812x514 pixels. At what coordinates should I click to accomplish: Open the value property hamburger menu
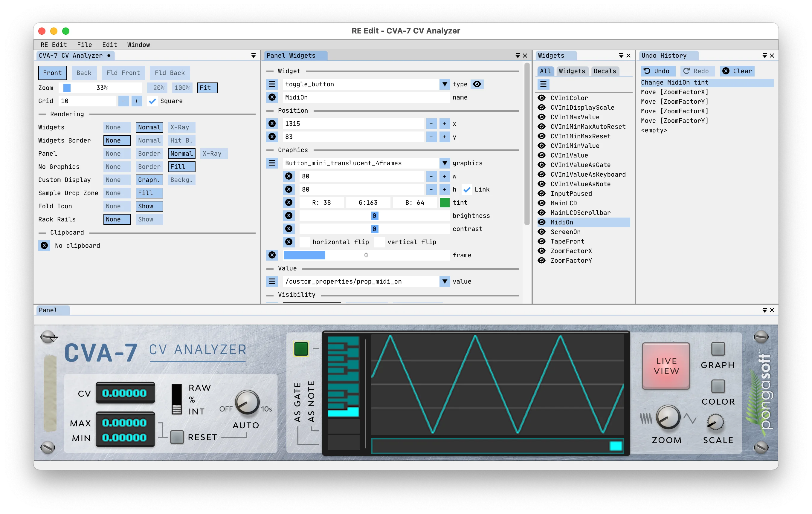pos(272,282)
